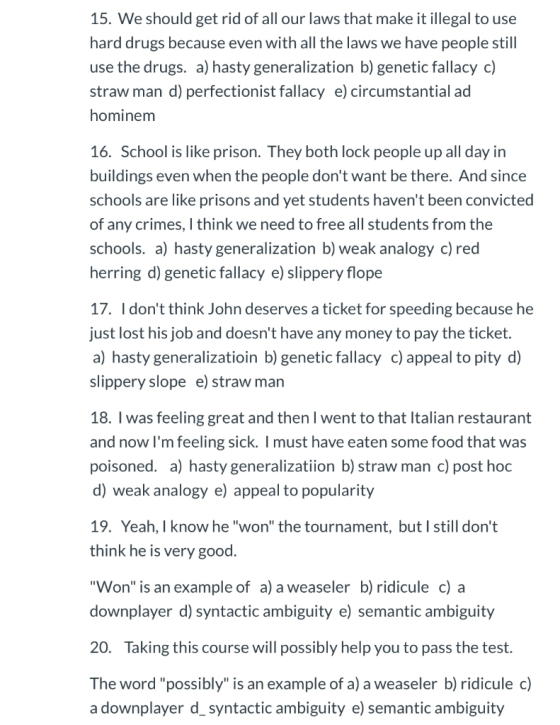Select answer 'd) perfectionist fallacy' in question 15
The width and height of the screenshot is (560, 725).
pos(246,91)
